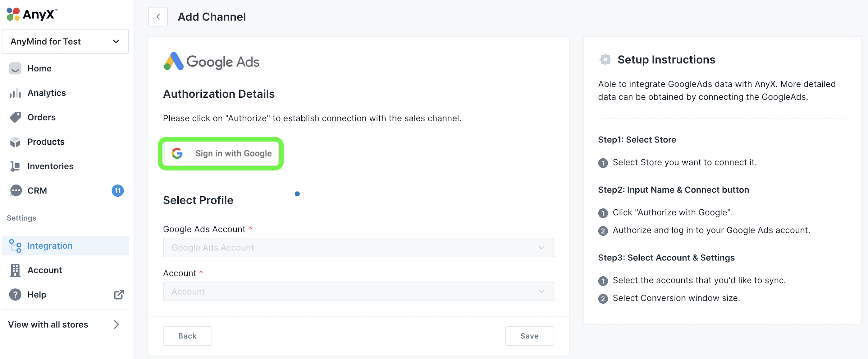Click the Help external link icon
The height and width of the screenshot is (359, 868).
pos(119,295)
